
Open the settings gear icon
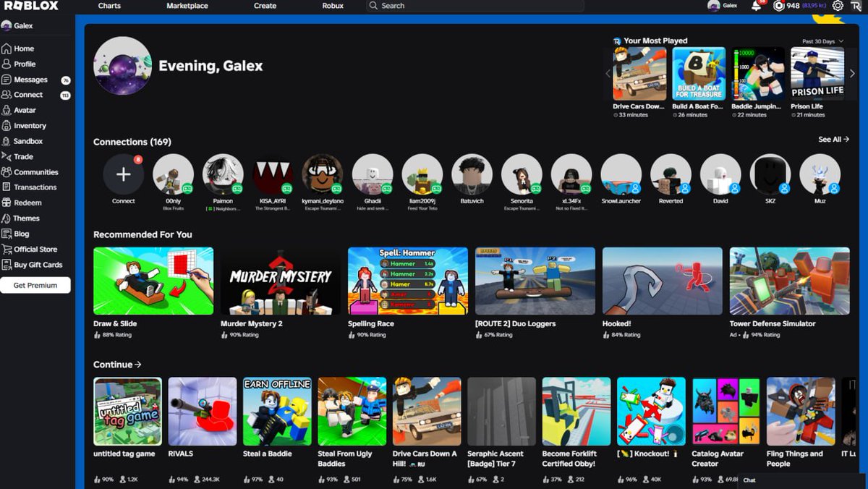[838, 6]
